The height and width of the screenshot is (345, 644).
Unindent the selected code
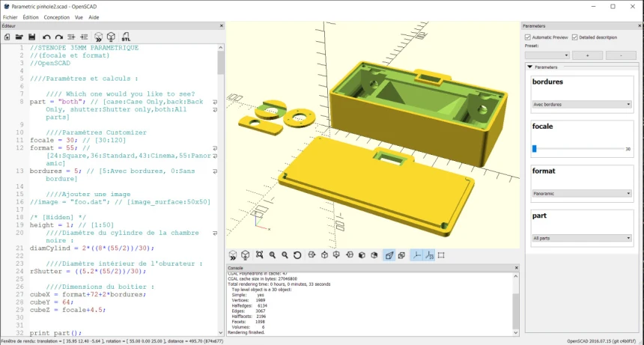pyautogui.click(x=71, y=37)
